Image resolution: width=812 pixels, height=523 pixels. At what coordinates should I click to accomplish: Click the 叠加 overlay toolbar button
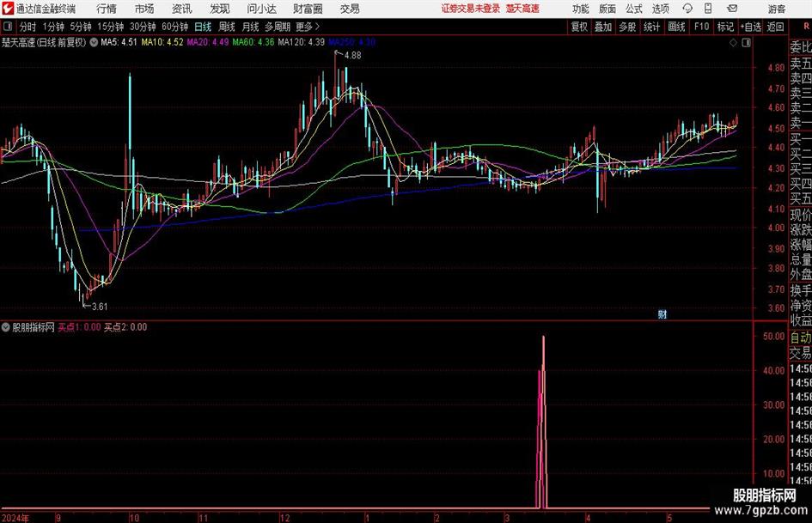pyautogui.click(x=603, y=27)
